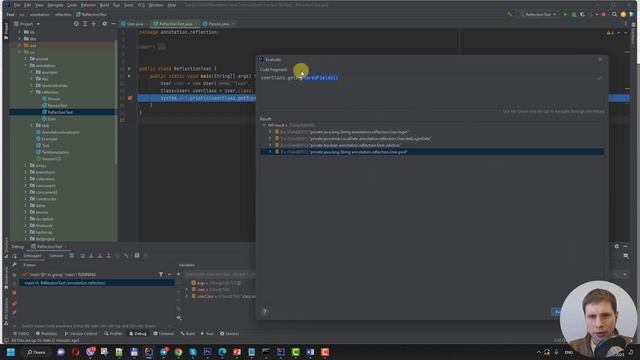Open the Profiler tool window button

coord(113,334)
